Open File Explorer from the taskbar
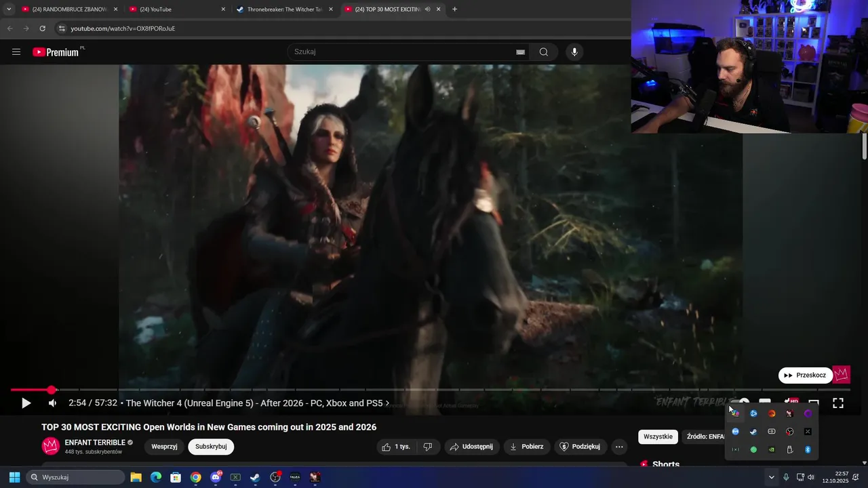 pyautogui.click(x=136, y=477)
